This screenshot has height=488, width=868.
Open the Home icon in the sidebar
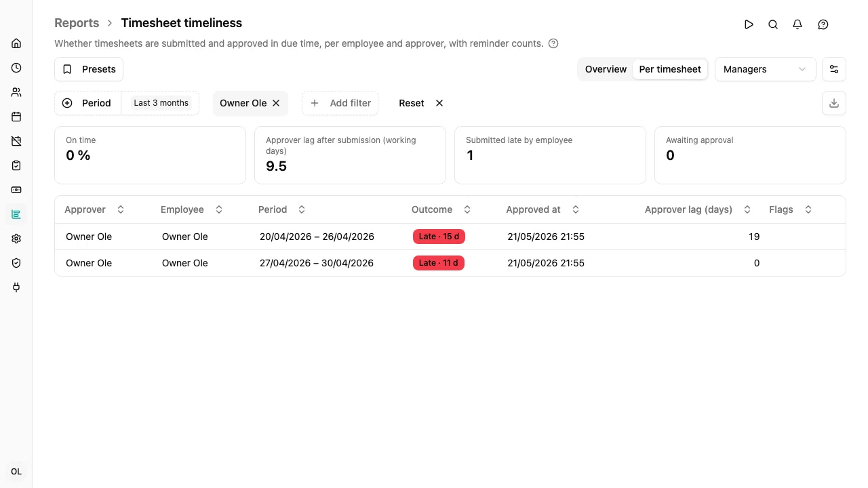pyautogui.click(x=16, y=43)
